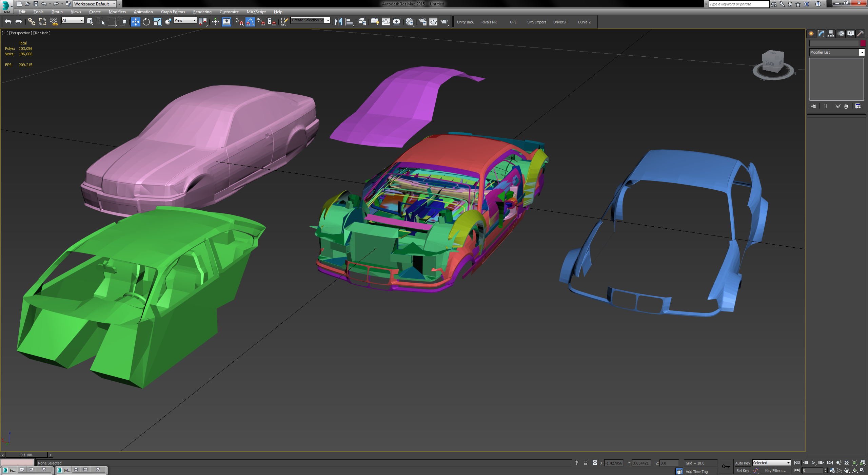Switch to the Hierarchy command panel icon
Image resolution: width=868 pixels, height=475 pixels.
(831, 33)
